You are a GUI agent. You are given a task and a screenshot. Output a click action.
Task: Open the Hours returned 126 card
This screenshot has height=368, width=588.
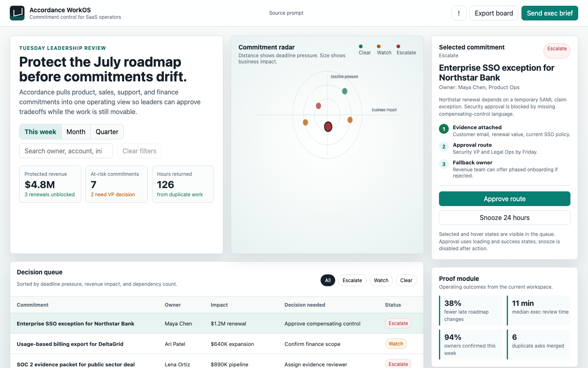pyautogui.click(x=183, y=184)
